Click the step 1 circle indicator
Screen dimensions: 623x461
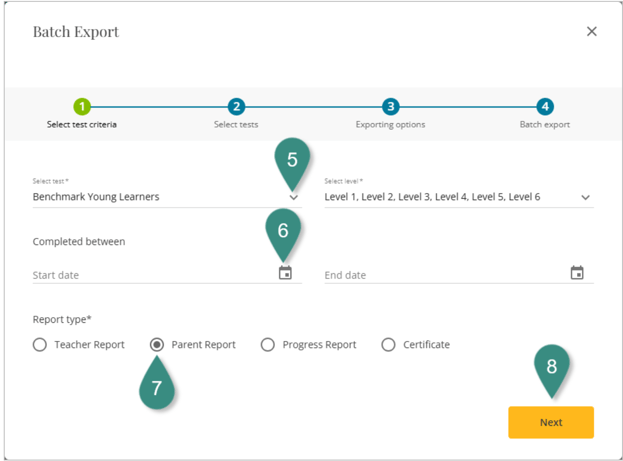pos(82,106)
